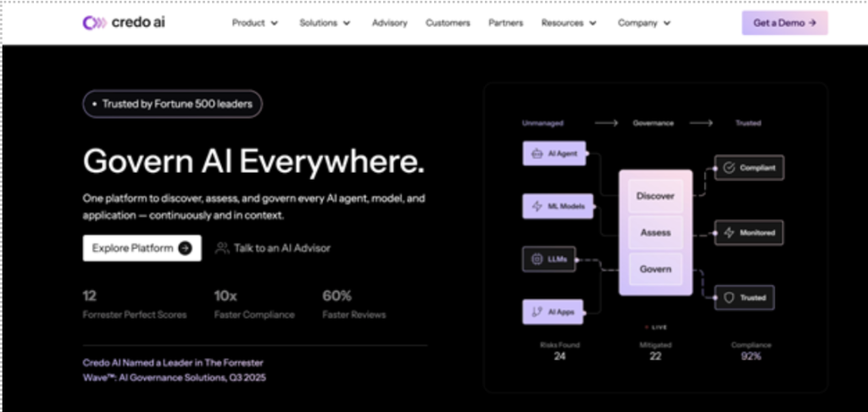Click the people icon beside Talk to an AI Advisor
Viewport: 868px width, 412px height.
[222, 248]
